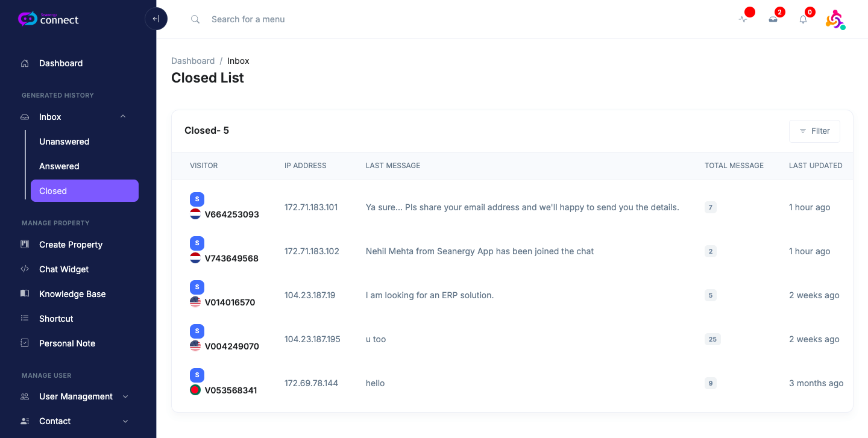Click the Dashboard home icon
The height and width of the screenshot is (438, 868).
point(25,63)
